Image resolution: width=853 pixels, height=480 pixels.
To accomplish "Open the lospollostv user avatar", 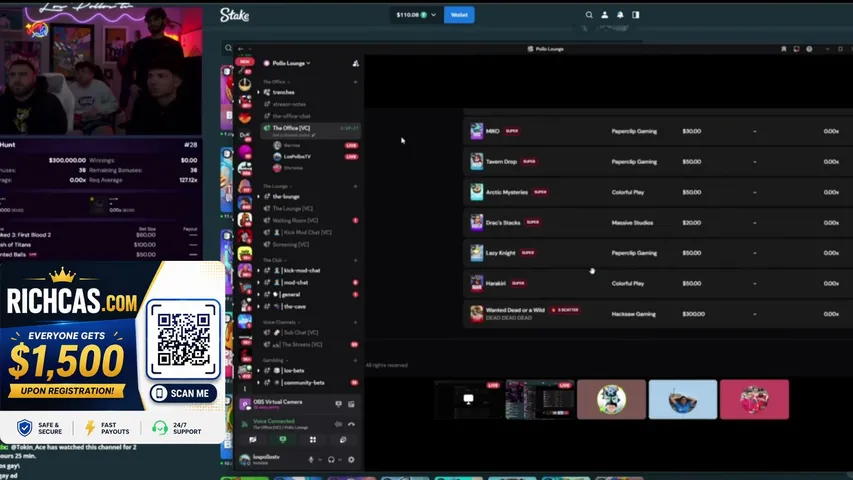I will point(245,460).
